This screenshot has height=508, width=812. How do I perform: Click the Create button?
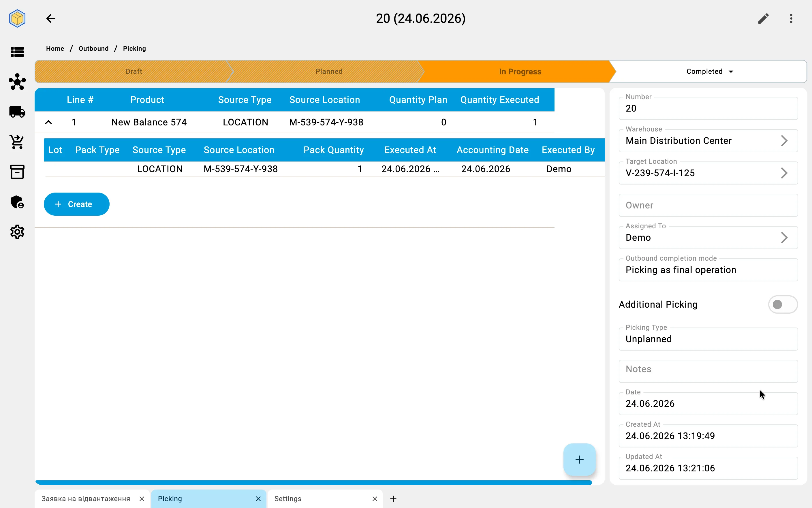click(x=77, y=204)
